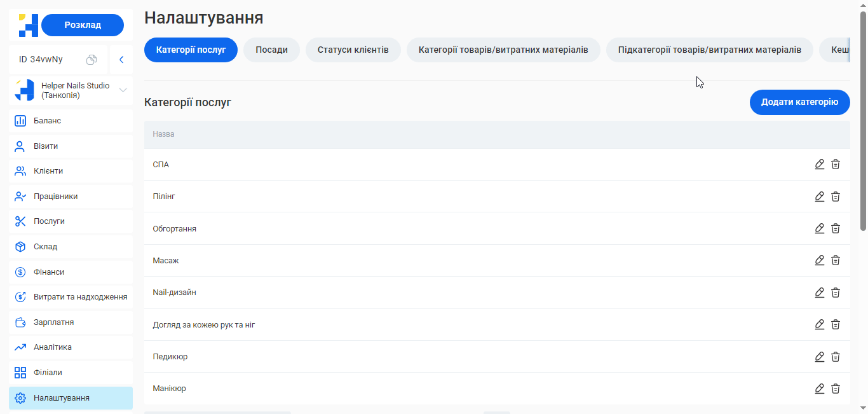Viewport: 868px width, 414px height.
Task: Select the Фінанси dollar icon
Action: pos(20,272)
